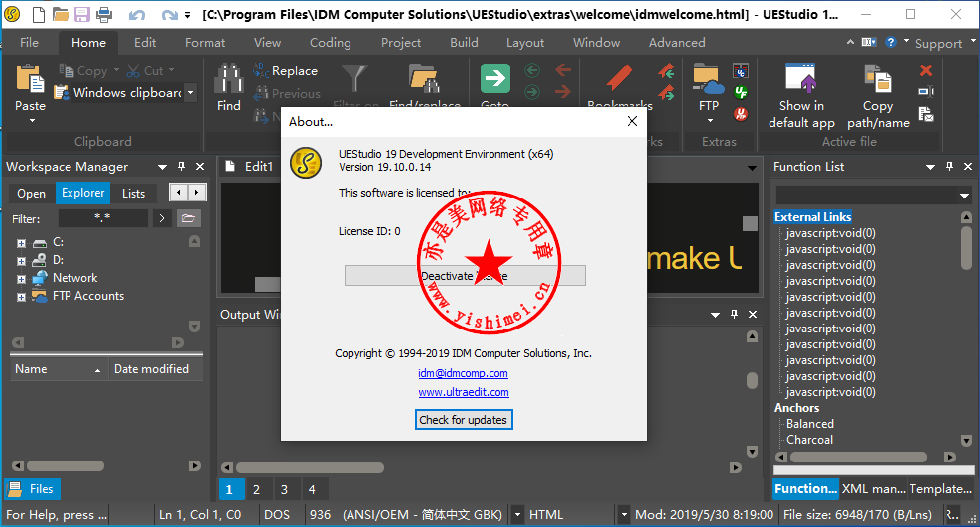Click the Copy ribbon button

coord(88,71)
